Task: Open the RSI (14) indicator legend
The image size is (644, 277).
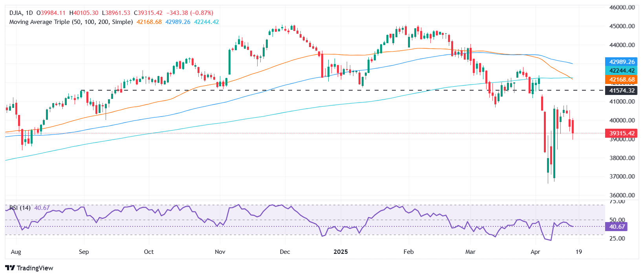Action: (x=20, y=208)
